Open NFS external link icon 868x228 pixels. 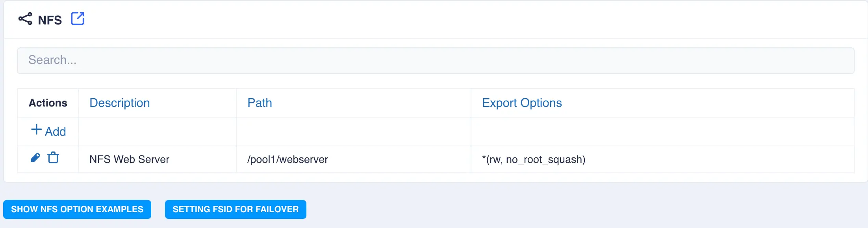pos(78,19)
